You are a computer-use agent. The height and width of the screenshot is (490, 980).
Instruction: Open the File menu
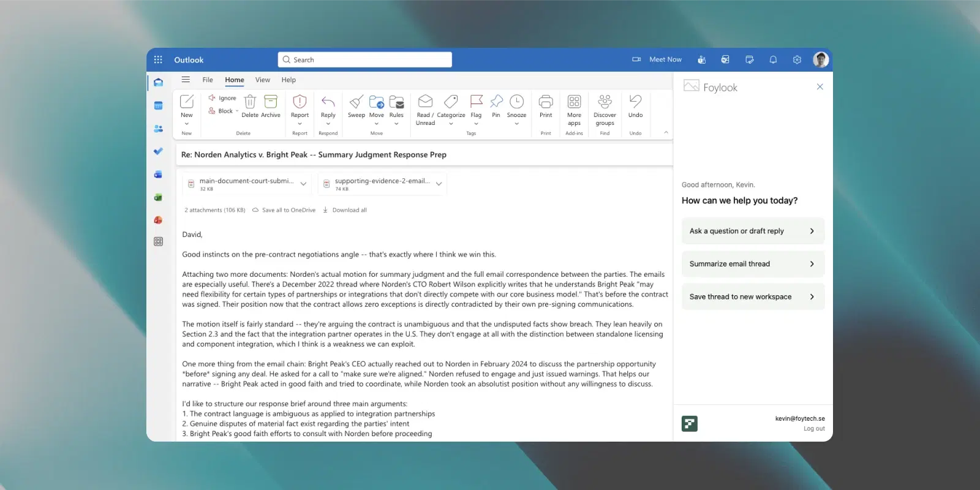(208, 80)
